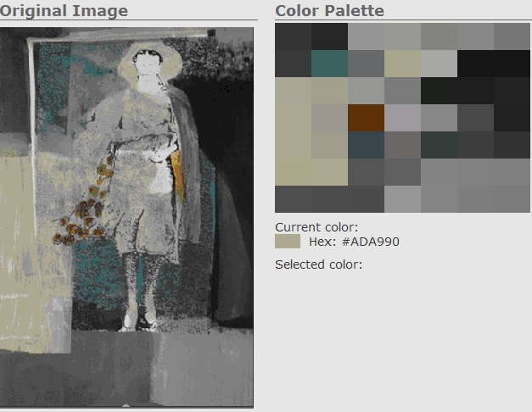Image resolution: width=532 pixels, height=412 pixels.
Task: Select the brown-orange palette swatch
Action: click(366, 118)
